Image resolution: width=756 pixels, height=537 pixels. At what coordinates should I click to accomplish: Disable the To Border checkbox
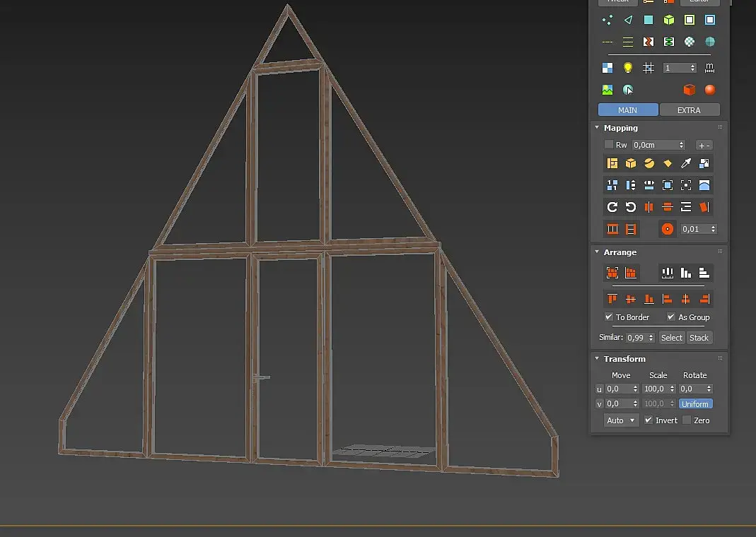pos(609,317)
